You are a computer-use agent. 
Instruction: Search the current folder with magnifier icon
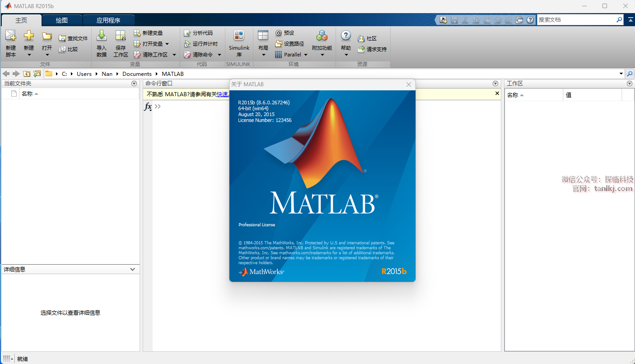(630, 74)
